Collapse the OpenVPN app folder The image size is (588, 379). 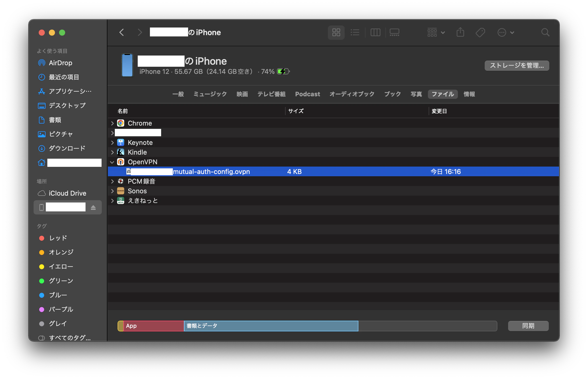point(112,162)
